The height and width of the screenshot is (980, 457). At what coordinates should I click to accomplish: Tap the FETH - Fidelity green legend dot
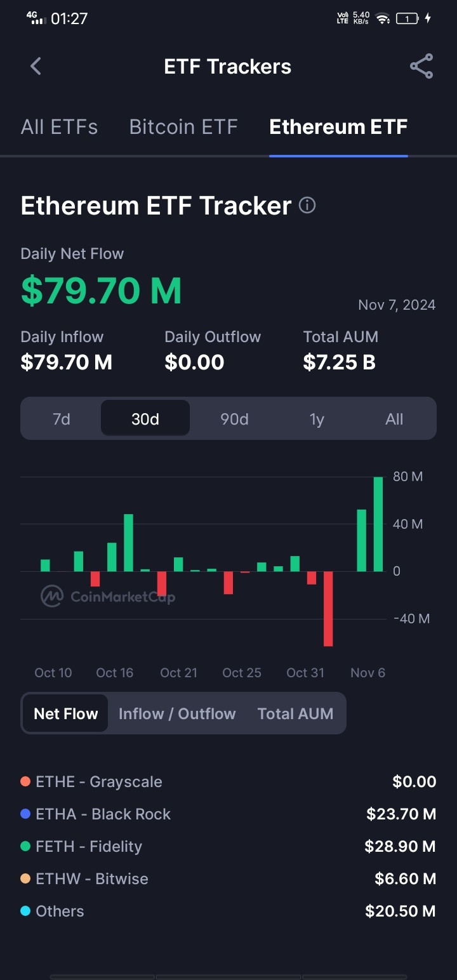click(x=25, y=846)
